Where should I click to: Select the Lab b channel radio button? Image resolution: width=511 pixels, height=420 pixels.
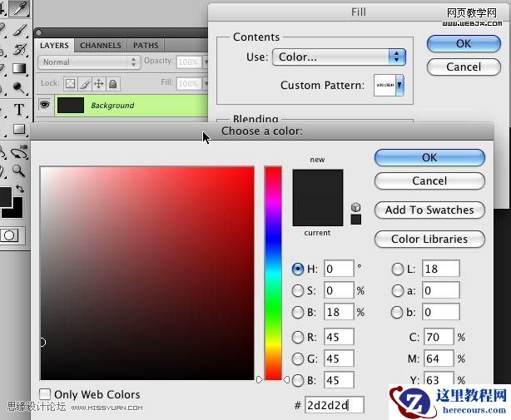tap(397, 312)
